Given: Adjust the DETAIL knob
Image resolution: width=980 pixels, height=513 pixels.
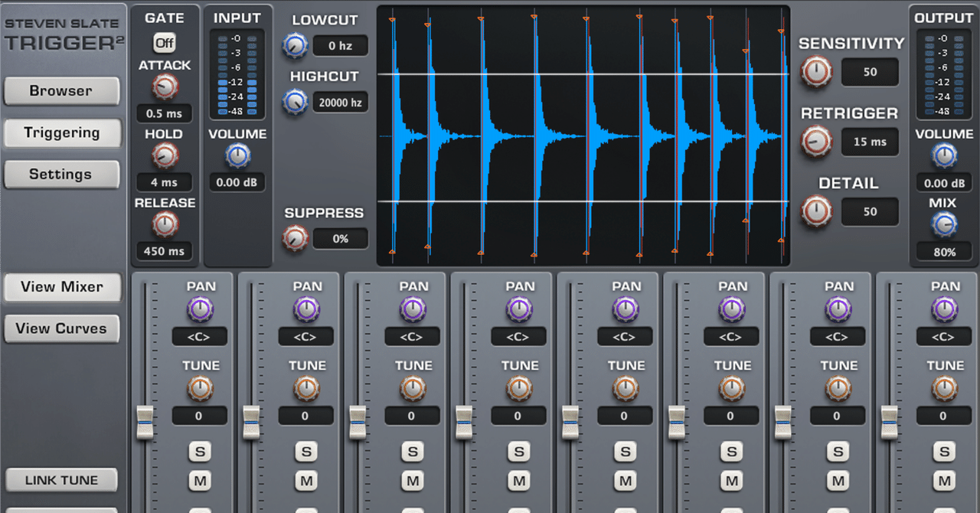Looking at the screenshot, I should (x=815, y=212).
